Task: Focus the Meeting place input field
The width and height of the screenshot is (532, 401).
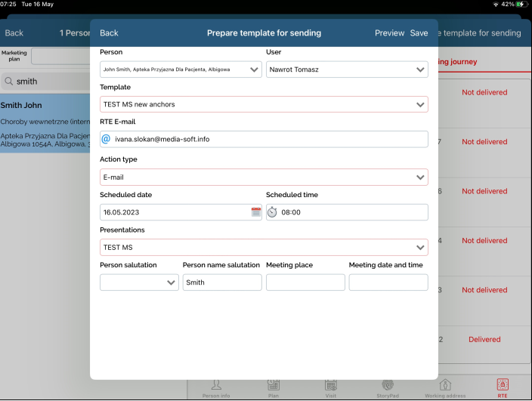Action: click(305, 282)
